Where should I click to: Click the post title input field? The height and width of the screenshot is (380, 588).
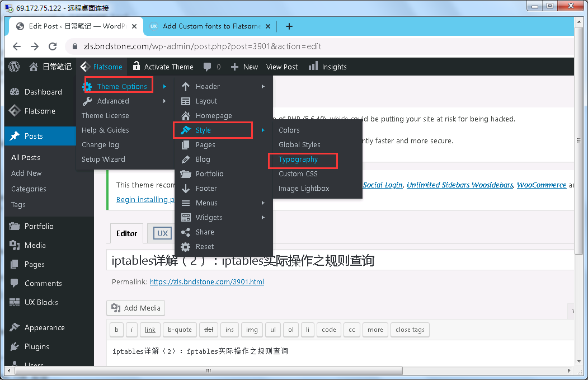(x=341, y=260)
